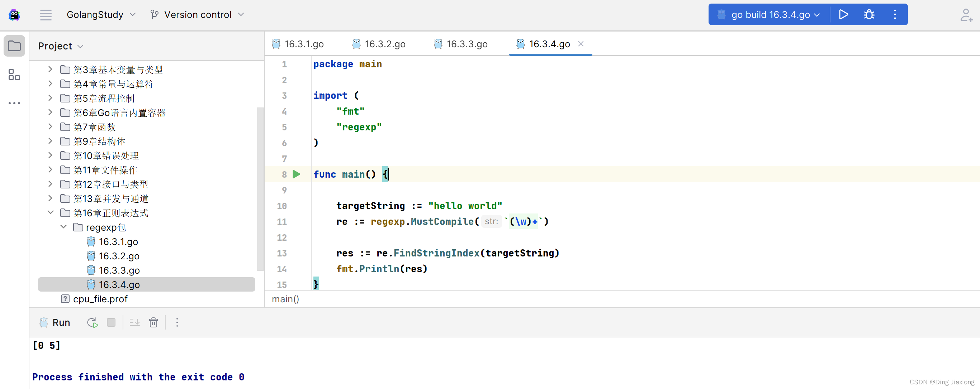
Task: Click the cpu_file.prof unknown file icon
Action: (x=65, y=299)
